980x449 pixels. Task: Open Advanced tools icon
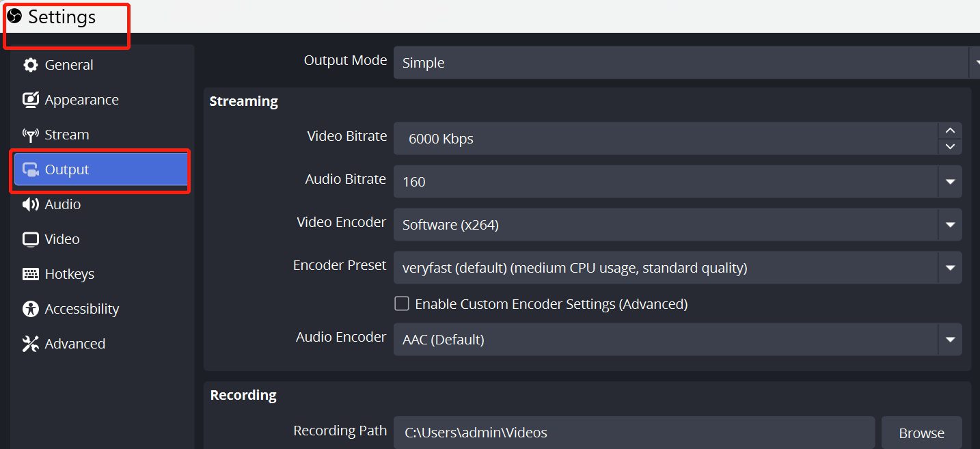coord(30,344)
